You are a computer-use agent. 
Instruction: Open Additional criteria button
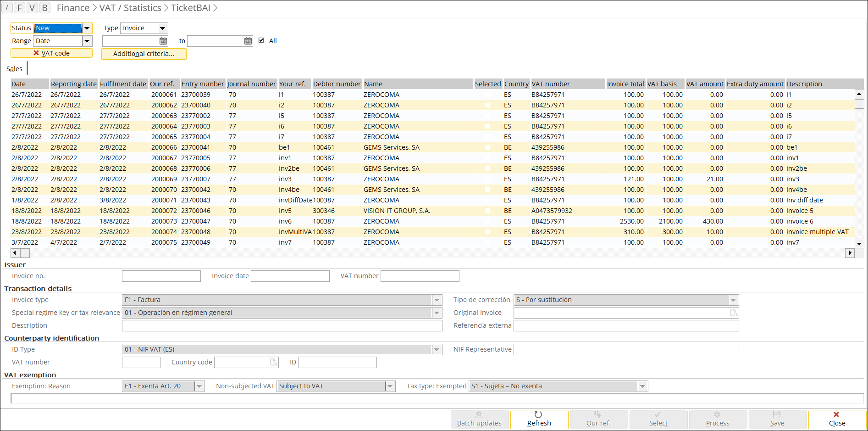click(144, 54)
